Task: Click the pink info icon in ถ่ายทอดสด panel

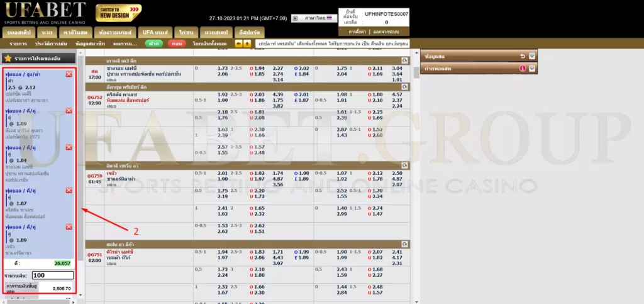Action: [523, 68]
